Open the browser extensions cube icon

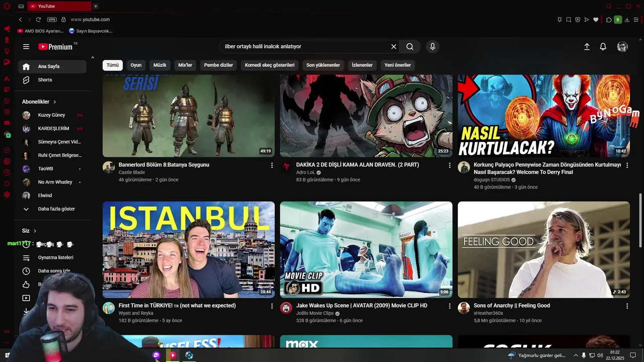pyautogui.click(x=609, y=20)
